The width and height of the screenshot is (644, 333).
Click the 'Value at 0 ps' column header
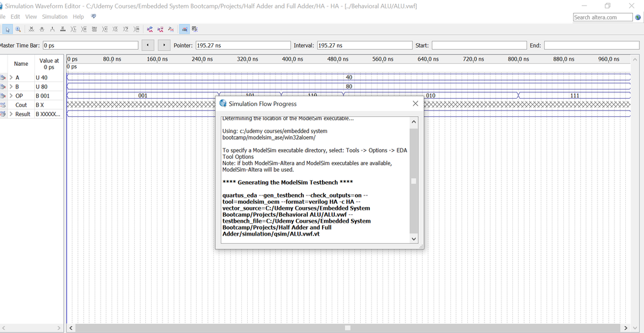pos(49,64)
